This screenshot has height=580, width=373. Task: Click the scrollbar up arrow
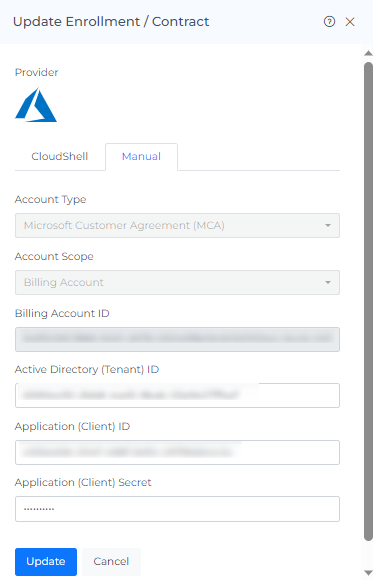point(368,53)
